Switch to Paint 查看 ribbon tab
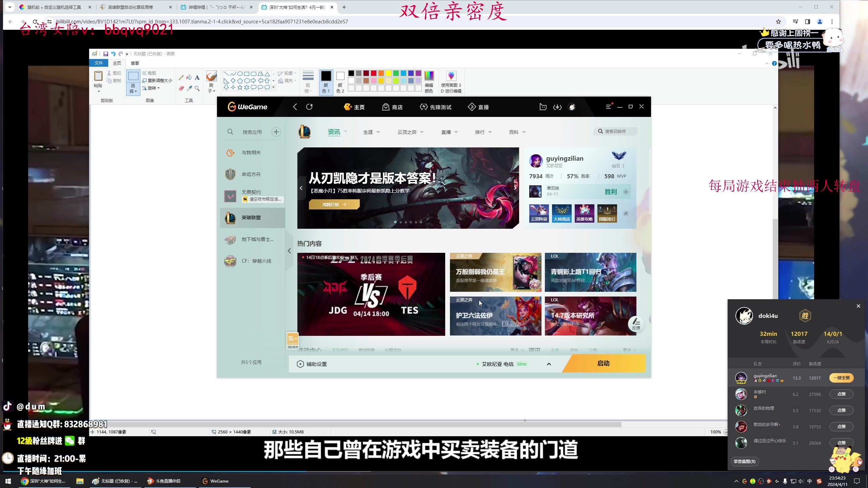868x488 pixels. point(135,63)
